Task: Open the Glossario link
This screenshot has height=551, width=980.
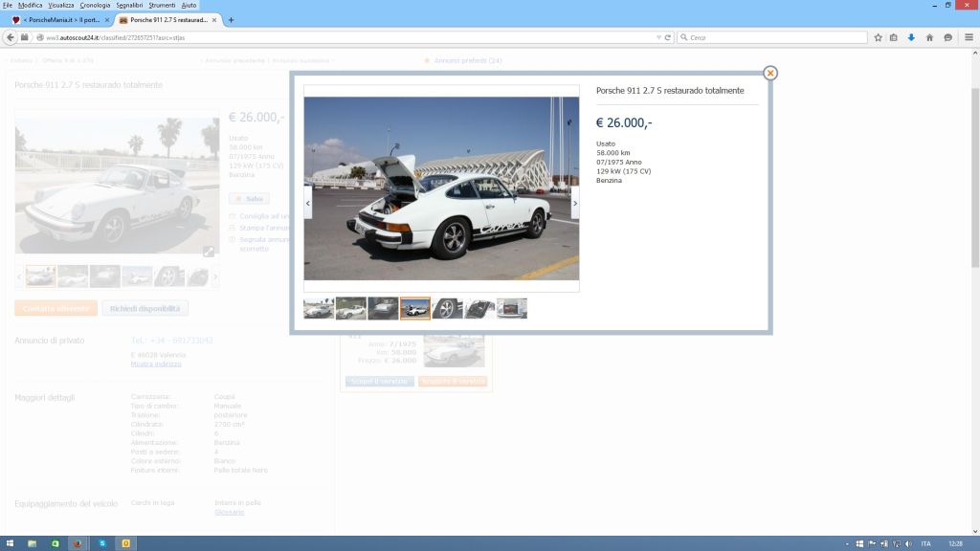Action: point(229,512)
